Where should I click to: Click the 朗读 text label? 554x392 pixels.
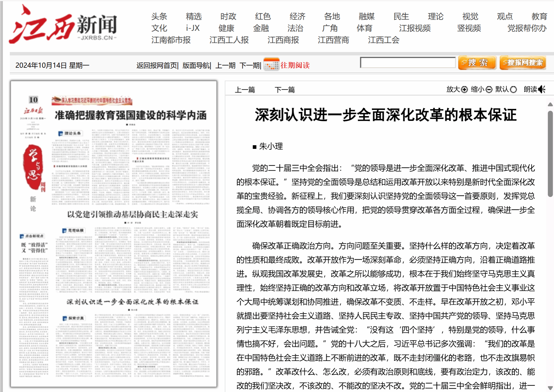(x=531, y=89)
